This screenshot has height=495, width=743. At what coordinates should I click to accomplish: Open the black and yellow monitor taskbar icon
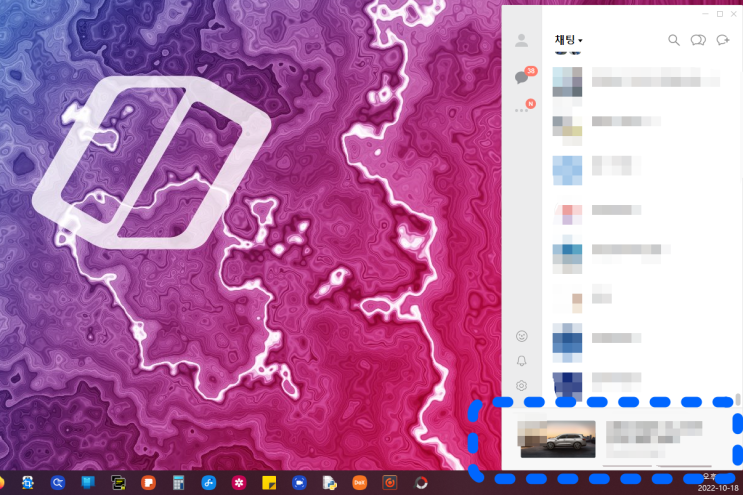point(118,483)
